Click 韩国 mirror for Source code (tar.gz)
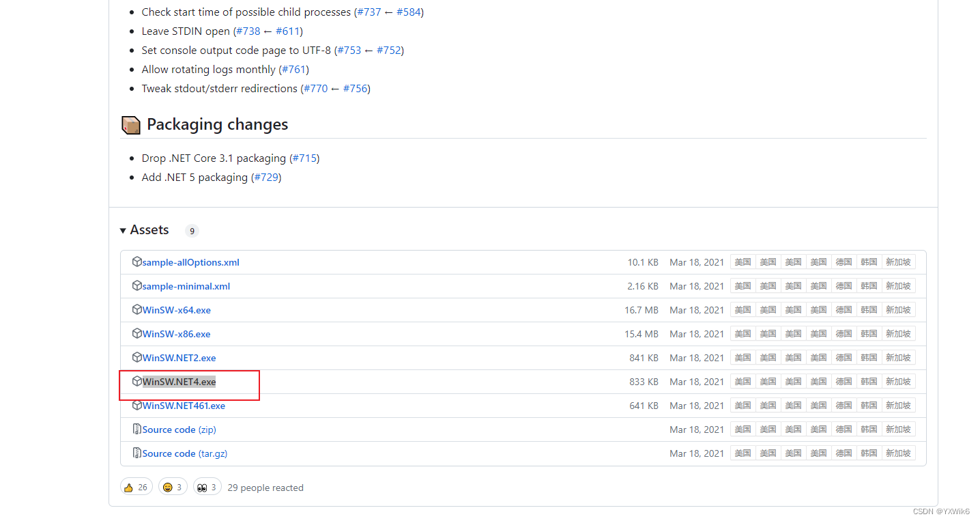This screenshot has height=521, width=980. point(869,453)
